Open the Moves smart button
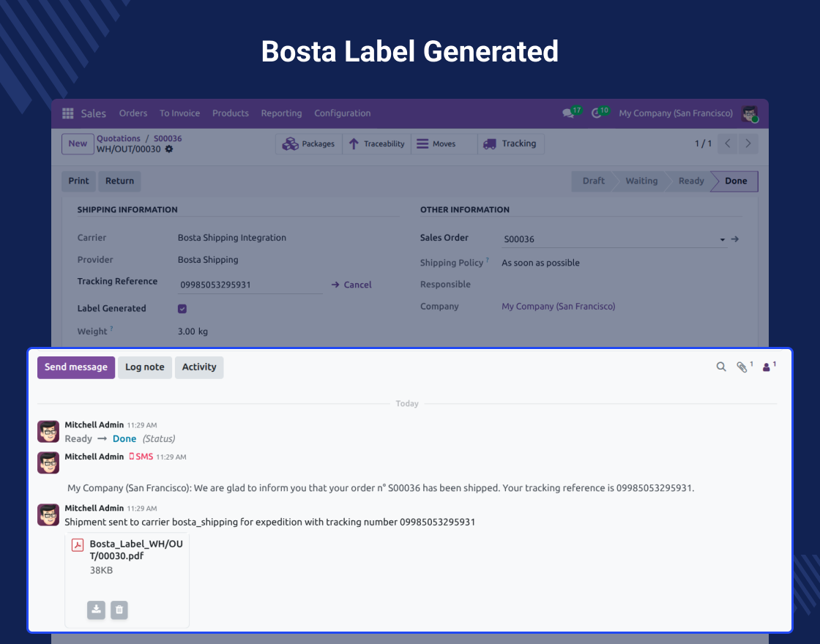This screenshot has height=644, width=820. [x=444, y=143]
